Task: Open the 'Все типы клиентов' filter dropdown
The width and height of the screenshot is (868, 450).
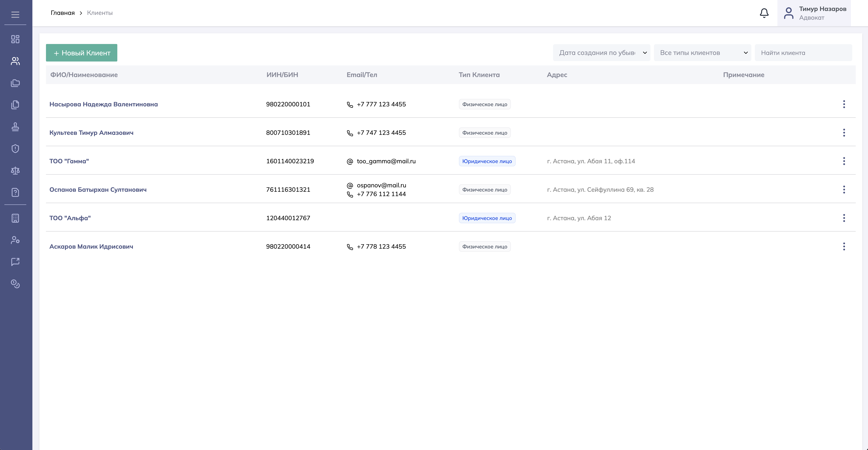Action: coord(702,53)
